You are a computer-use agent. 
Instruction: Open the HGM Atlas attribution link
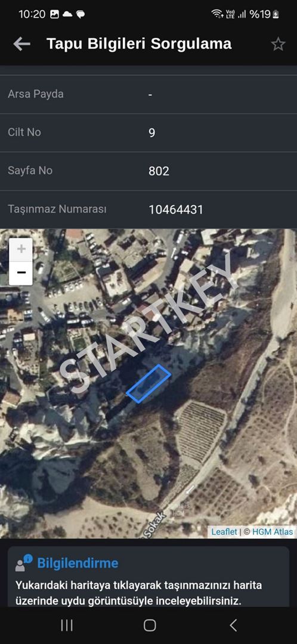pyautogui.click(x=273, y=531)
